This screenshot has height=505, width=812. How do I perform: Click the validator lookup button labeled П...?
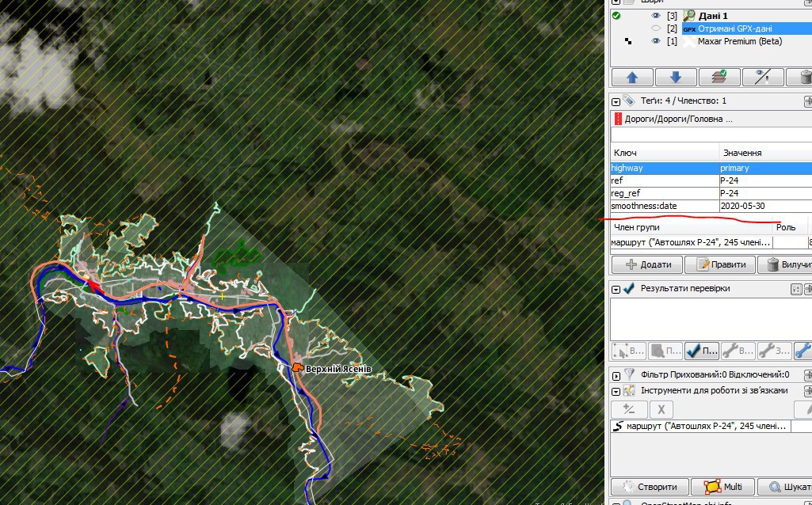[x=665, y=351]
